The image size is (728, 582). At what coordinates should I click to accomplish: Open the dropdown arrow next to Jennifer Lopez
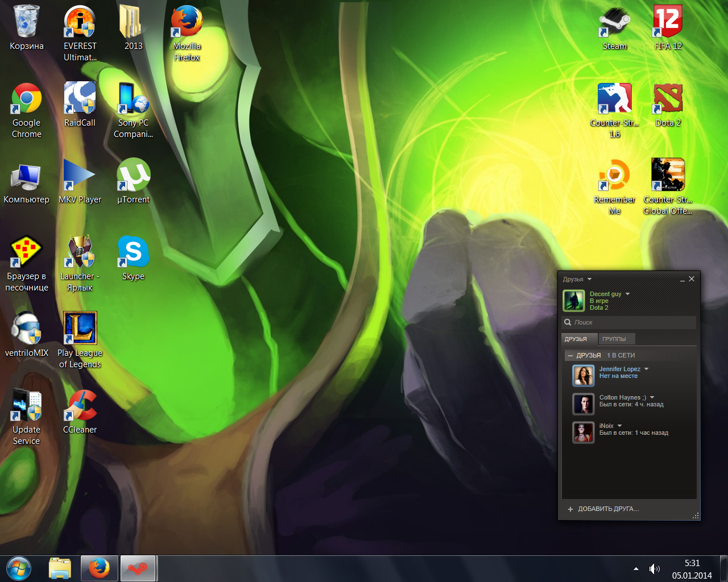[647, 369]
